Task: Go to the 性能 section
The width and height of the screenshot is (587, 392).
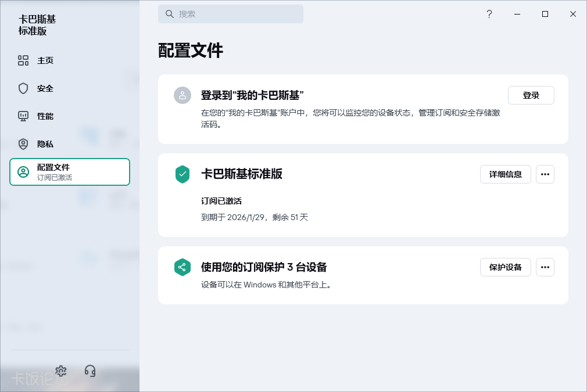Action: click(45, 116)
